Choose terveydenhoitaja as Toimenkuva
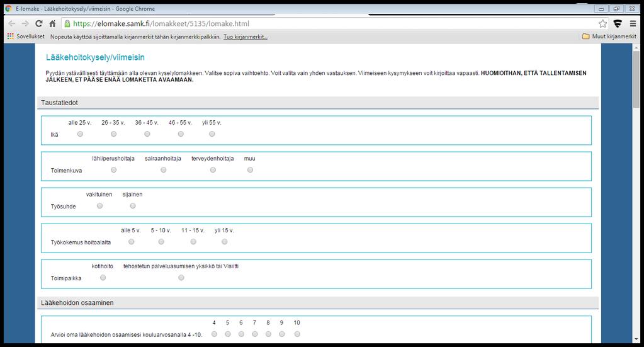This screenshot has width=644, height=347. pos(213,169)
